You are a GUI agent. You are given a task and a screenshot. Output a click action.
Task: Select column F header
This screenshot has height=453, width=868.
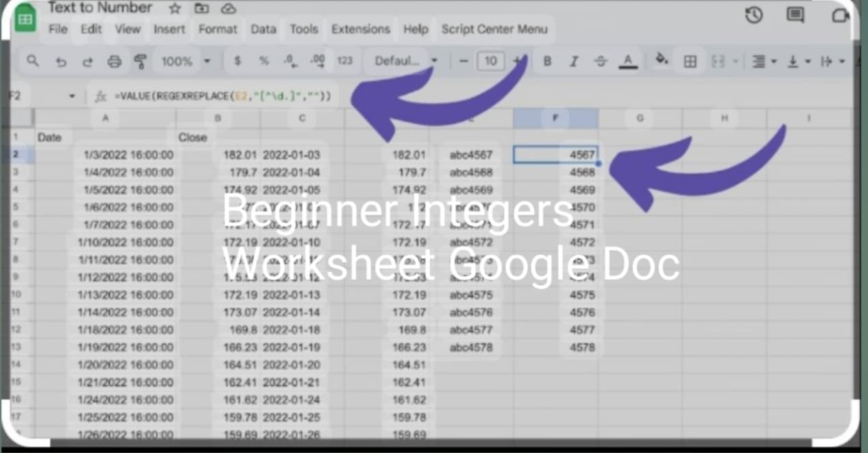point(555,118)
